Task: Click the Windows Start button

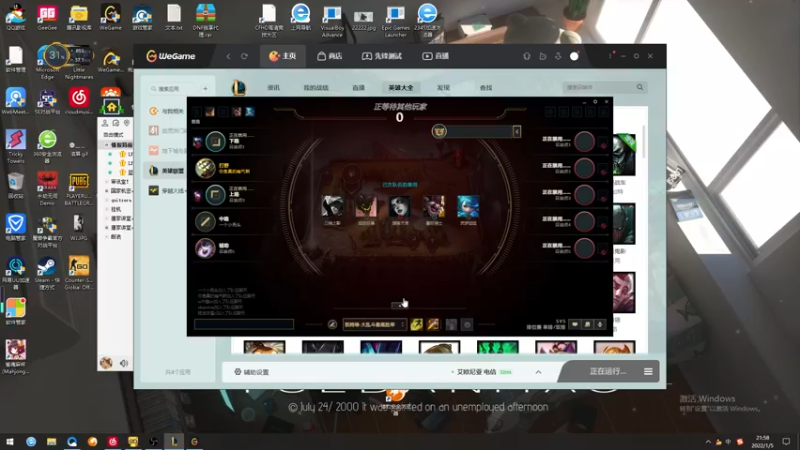Action: tap(10, 442)
